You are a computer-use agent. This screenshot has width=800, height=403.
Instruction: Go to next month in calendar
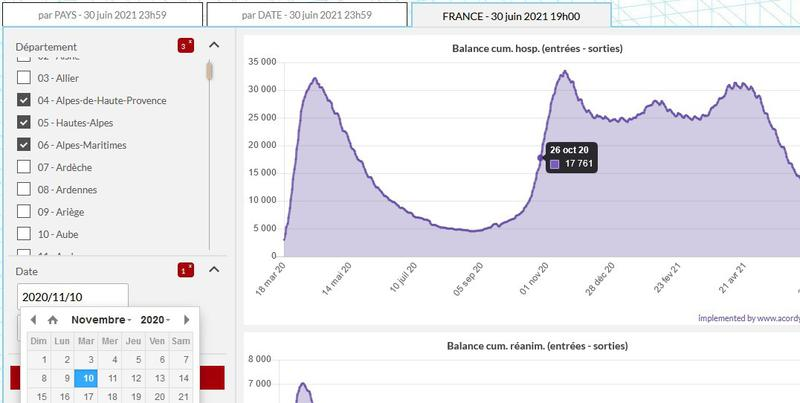(187, 320)
